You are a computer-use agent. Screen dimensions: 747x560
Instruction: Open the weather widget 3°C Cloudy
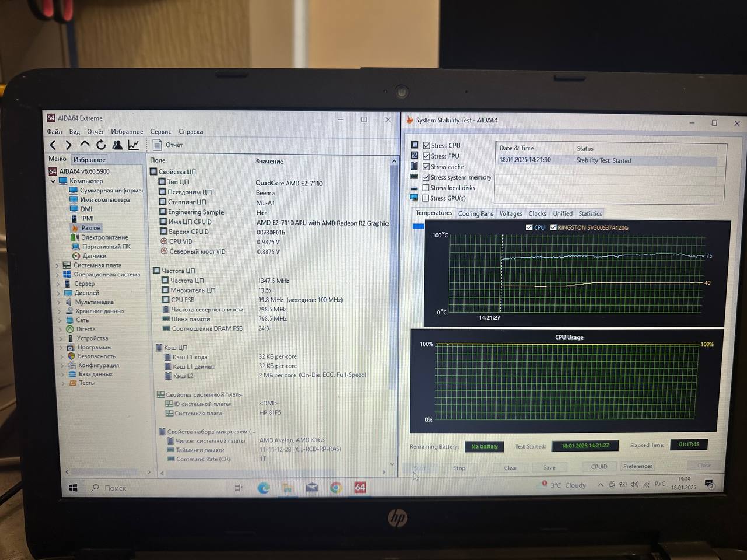[563, 485]
